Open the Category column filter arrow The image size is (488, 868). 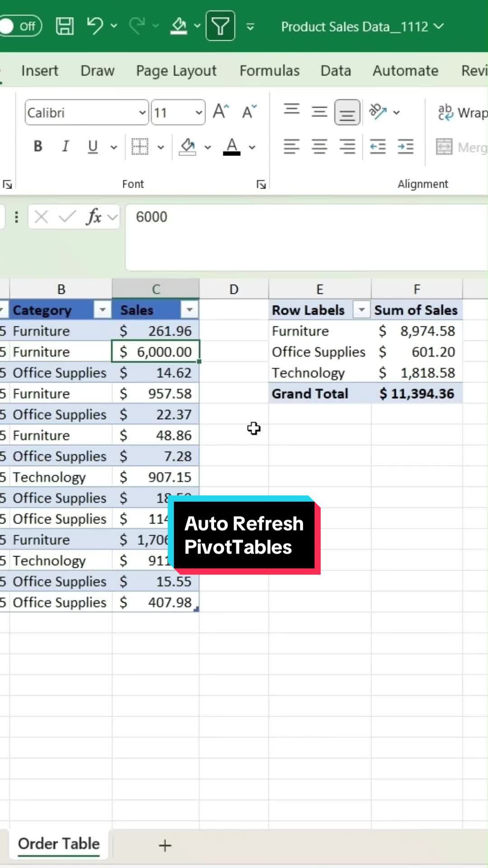[x=103, y=310]
